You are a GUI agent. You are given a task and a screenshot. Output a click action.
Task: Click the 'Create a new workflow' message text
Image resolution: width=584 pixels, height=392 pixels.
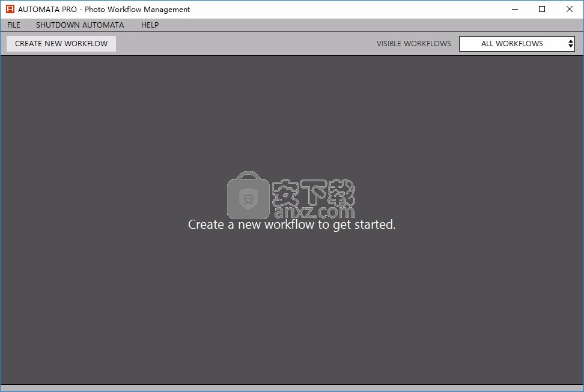coord(291,225)
